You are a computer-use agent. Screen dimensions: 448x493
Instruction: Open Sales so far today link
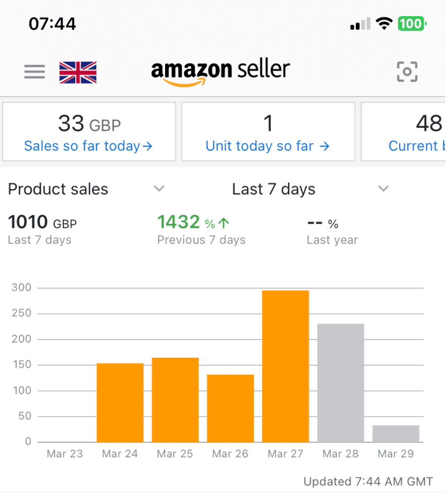point(89,146)
